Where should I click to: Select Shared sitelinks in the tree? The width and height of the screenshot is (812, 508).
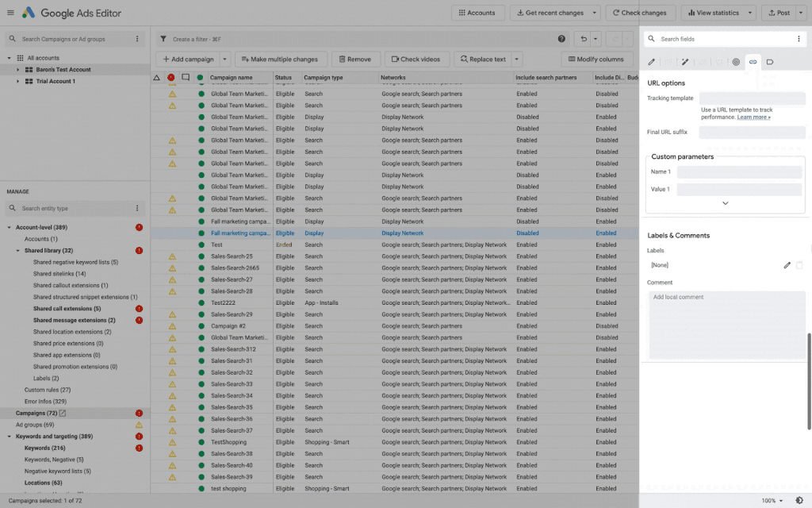(x=59, y=274)
